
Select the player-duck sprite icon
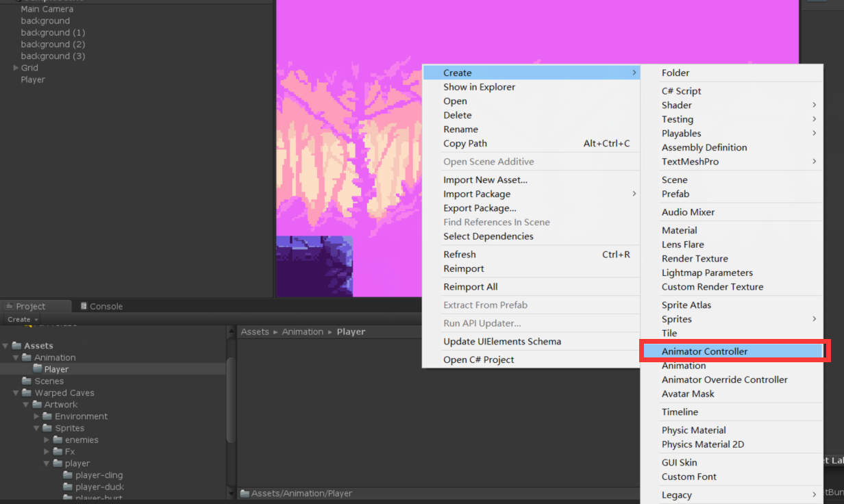(x=68, y=486)
